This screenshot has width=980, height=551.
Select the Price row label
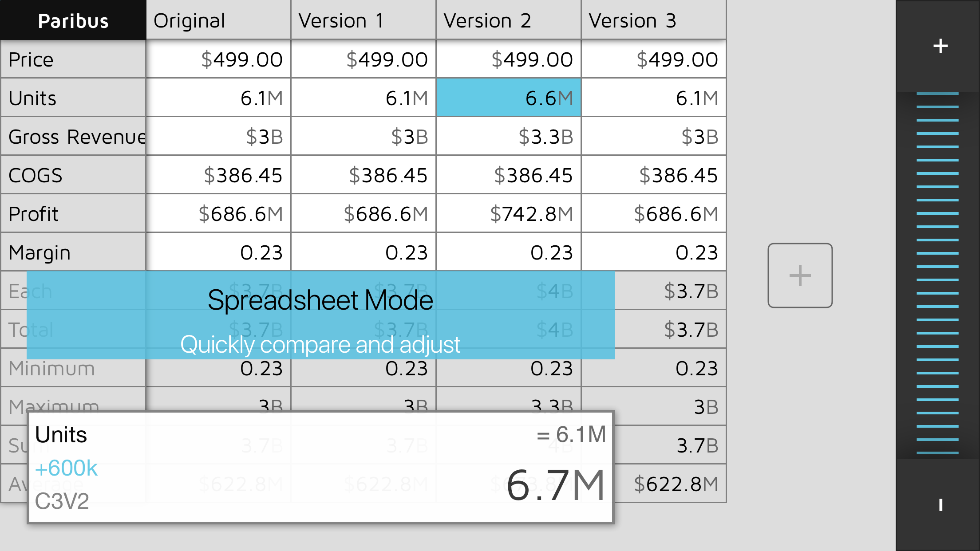73,59
